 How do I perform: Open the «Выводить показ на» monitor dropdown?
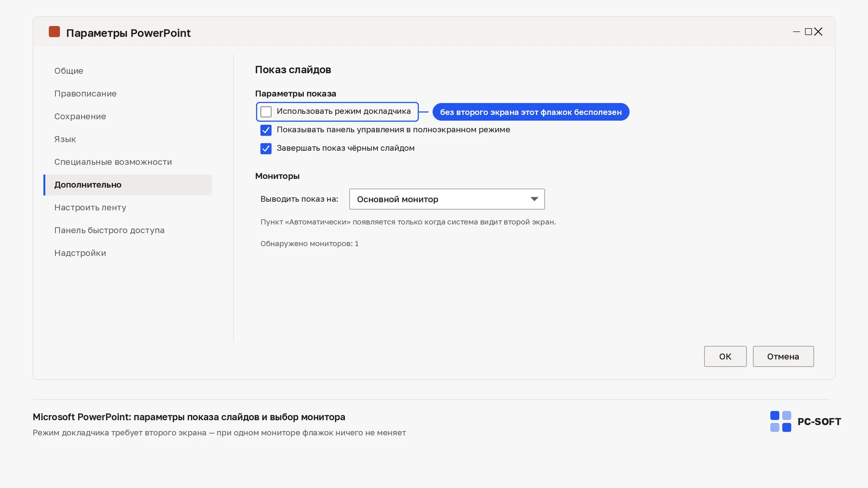click(x=447, y=199)
